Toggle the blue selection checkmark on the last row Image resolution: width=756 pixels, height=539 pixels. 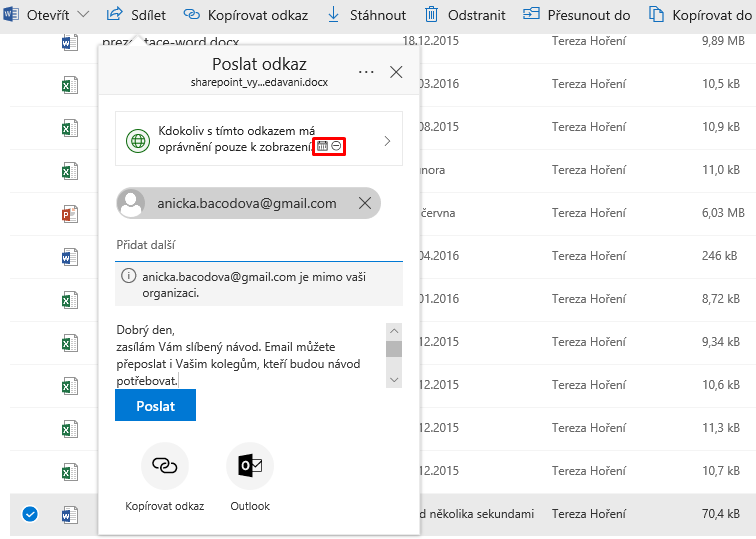click(30, 514)
